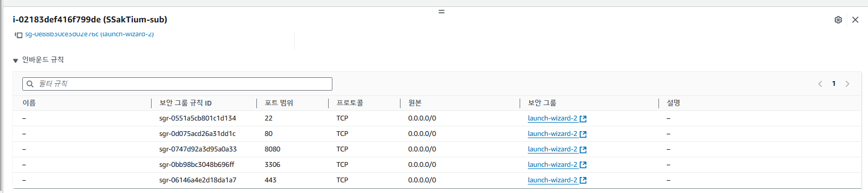Select rule ID sgr-0551a5cb801c1d134
The height and width of the screenshot is (193, 868).
point(197,118)
